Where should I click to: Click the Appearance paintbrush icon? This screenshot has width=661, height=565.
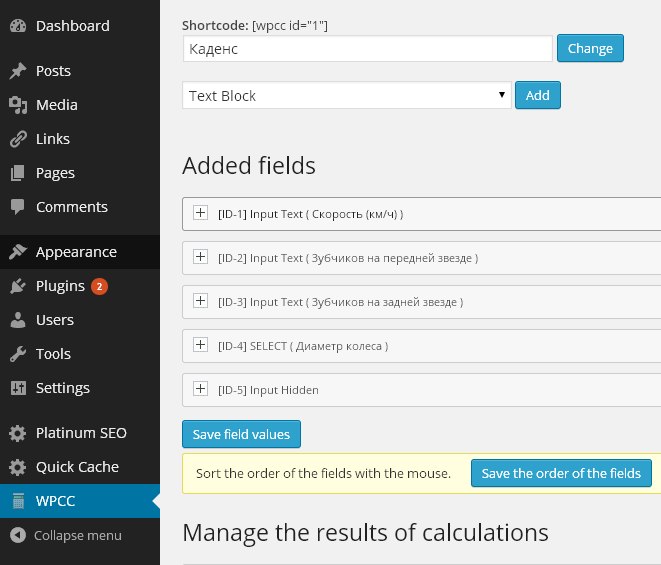[x=17, y=252]
